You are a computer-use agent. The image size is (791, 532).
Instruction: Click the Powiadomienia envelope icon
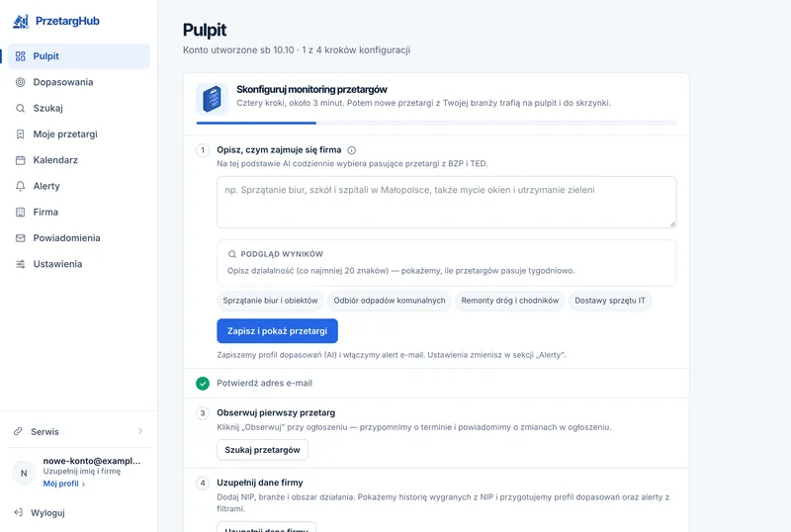tap(20, 238)
